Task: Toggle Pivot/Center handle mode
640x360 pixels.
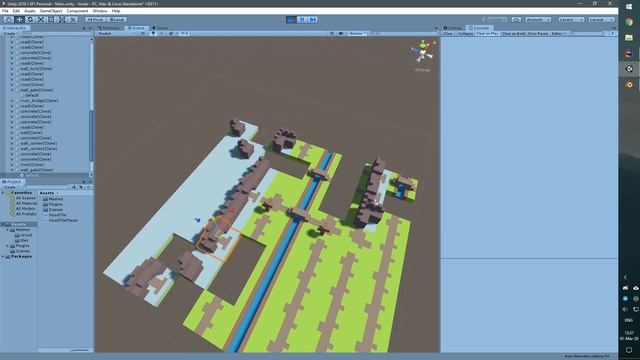Action: pos(96,20)
